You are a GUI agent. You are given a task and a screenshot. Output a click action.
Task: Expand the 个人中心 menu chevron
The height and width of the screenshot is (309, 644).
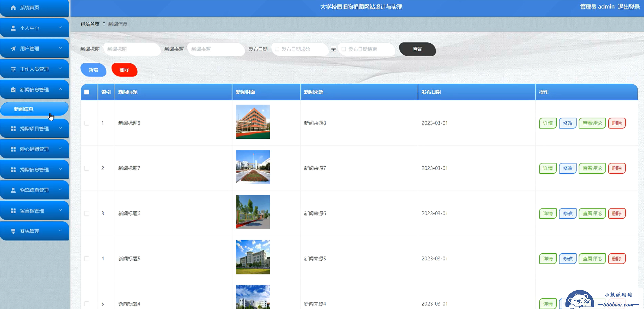60,27
